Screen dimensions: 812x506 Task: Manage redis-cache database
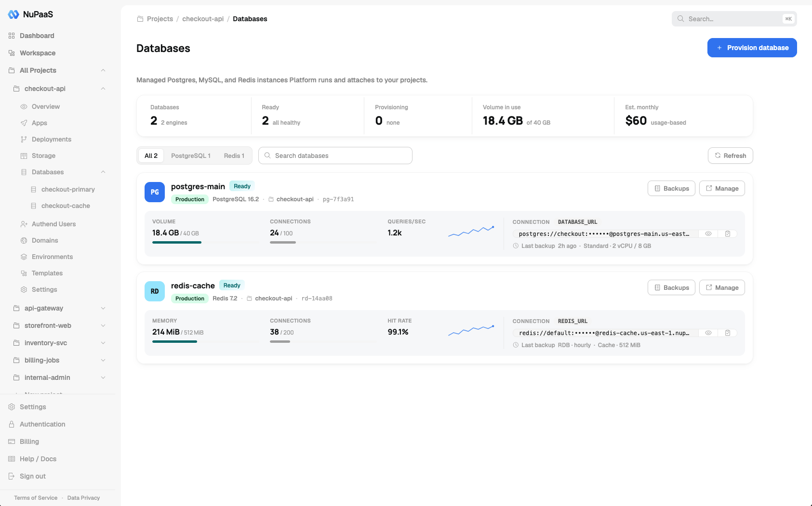click(x=722, y=287)
